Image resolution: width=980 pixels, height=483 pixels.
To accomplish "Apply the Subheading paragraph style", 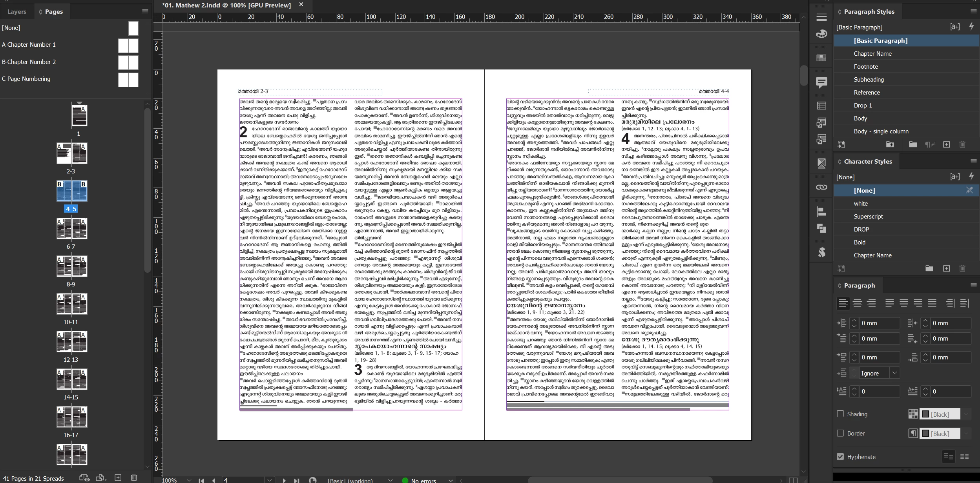I will [869, 79].
